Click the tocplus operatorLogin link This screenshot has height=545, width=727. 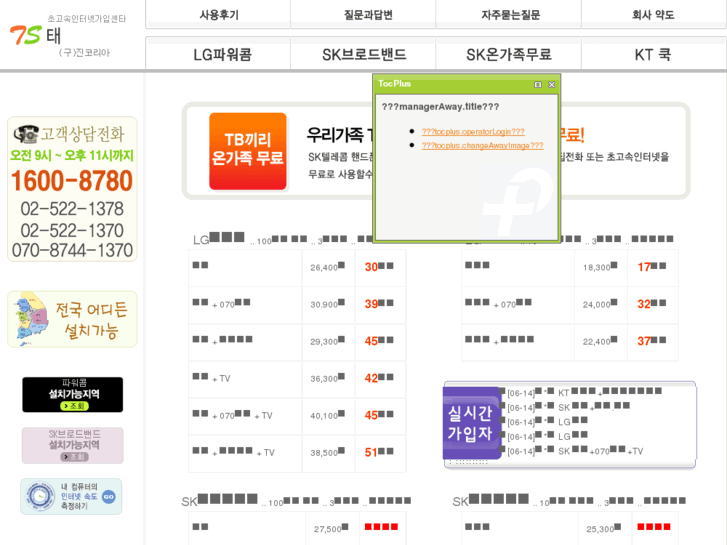[x=473, y=132]
